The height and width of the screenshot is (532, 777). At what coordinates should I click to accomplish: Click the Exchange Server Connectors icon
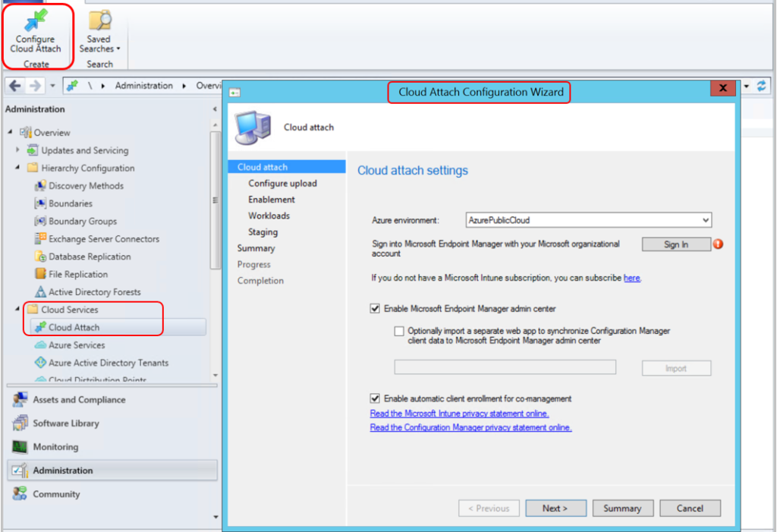40,238
